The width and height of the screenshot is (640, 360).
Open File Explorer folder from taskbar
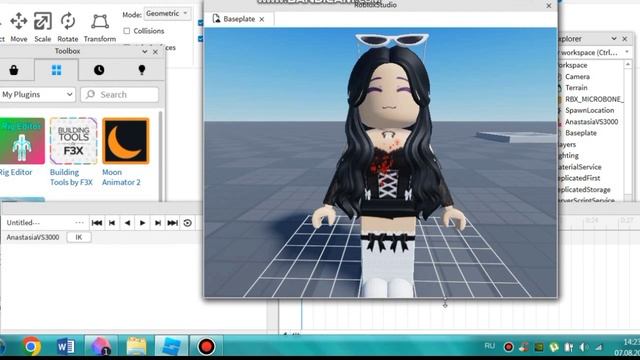(136, 347)
